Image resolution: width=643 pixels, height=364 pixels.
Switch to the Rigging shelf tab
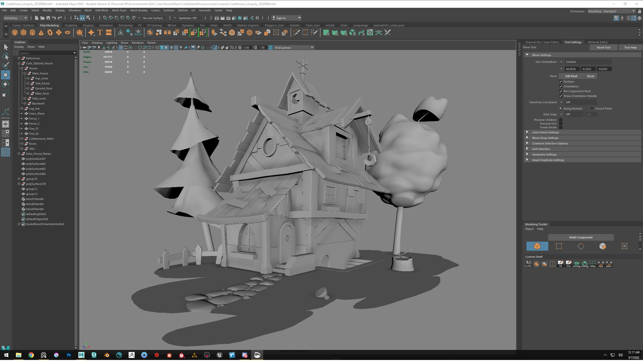pyautogui.click(x=88, y=25)
